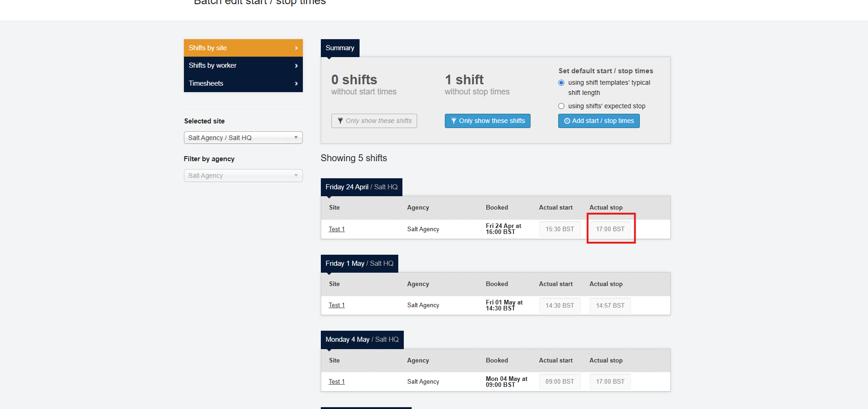Click the Friday 24 April / Salt HQ header
This screenshot has width=868, height=409.
tap(361, 187)
